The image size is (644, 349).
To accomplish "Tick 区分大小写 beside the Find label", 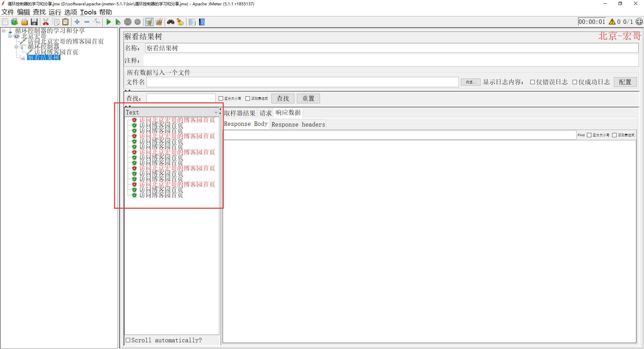I will tap(589, 135).
